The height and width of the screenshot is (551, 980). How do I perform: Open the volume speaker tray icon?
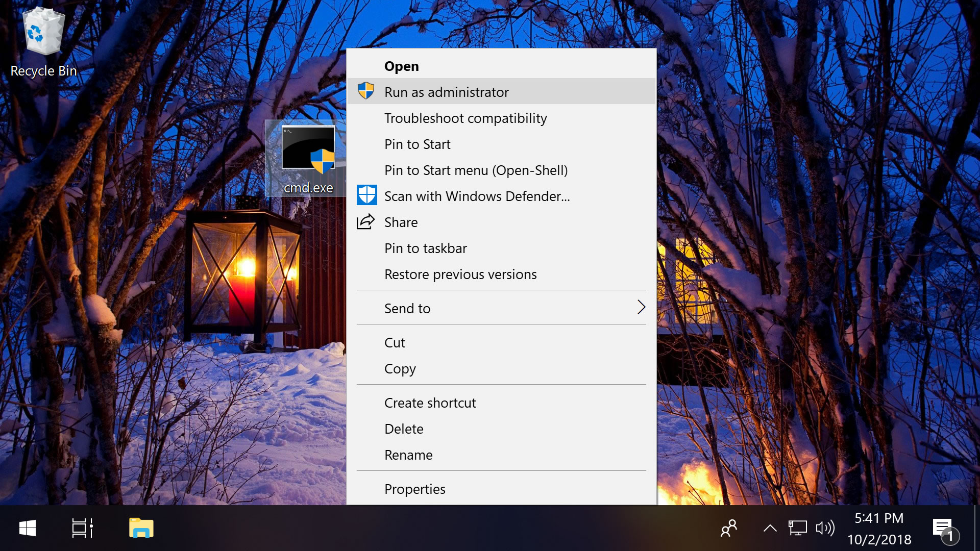825,528
